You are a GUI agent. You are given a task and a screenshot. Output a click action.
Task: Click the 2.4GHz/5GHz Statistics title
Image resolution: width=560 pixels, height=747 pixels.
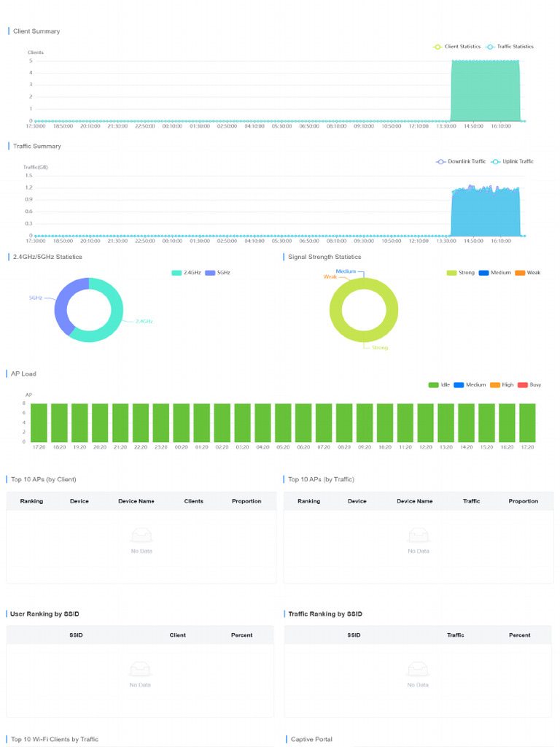(x=47, y=257)
